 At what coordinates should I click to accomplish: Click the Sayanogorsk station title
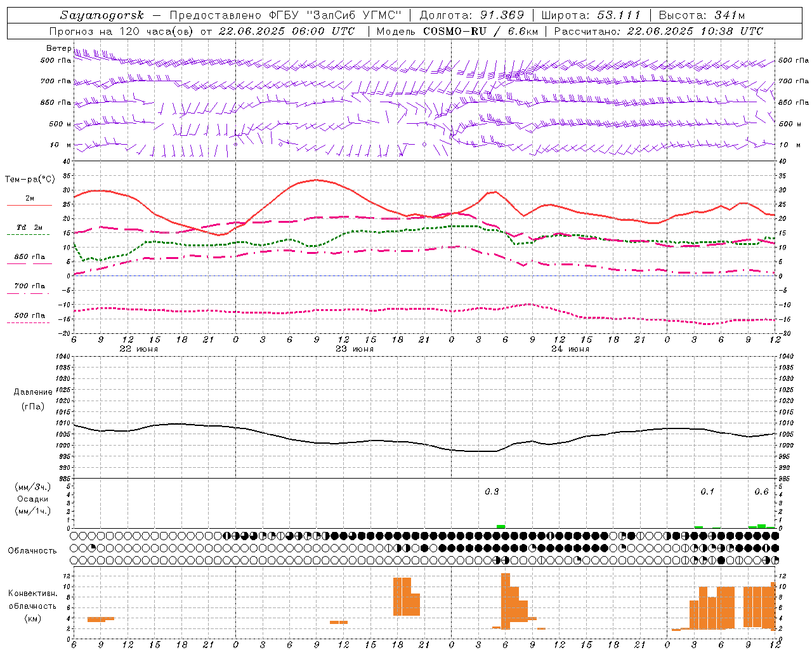102,15
